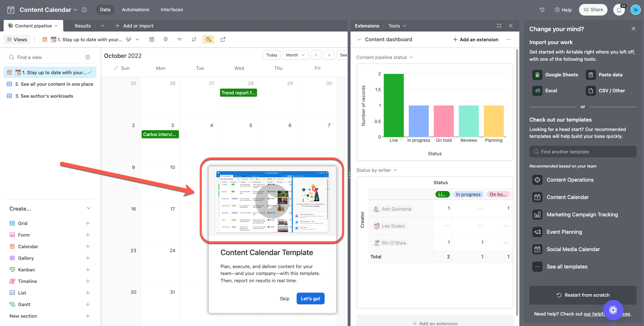Click the purple floating assistant button

(x=613, y=310)
